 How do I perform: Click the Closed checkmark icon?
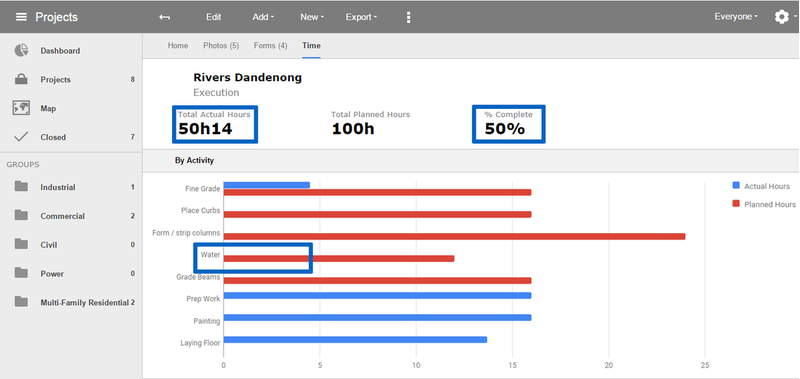[x=21, y=137]
